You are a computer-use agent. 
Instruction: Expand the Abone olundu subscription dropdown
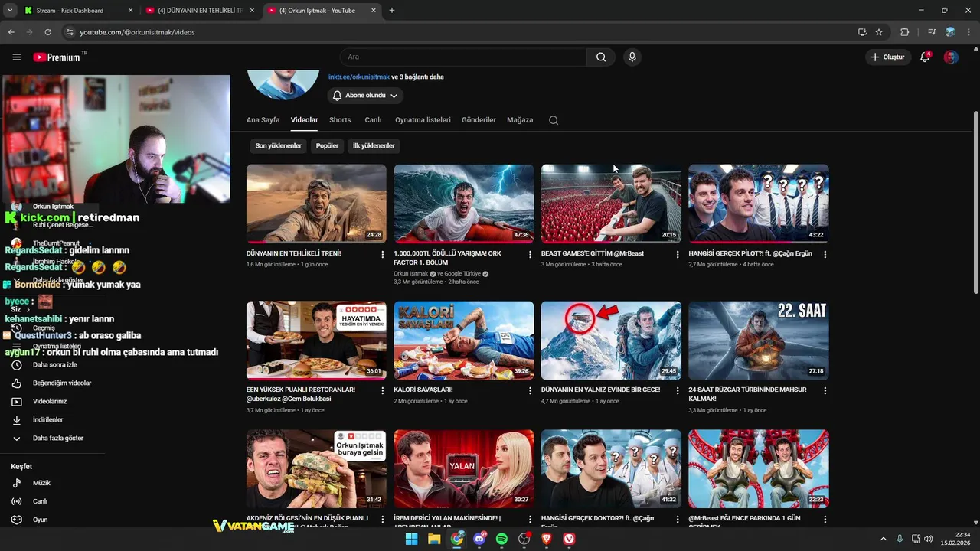click(365, 96)
